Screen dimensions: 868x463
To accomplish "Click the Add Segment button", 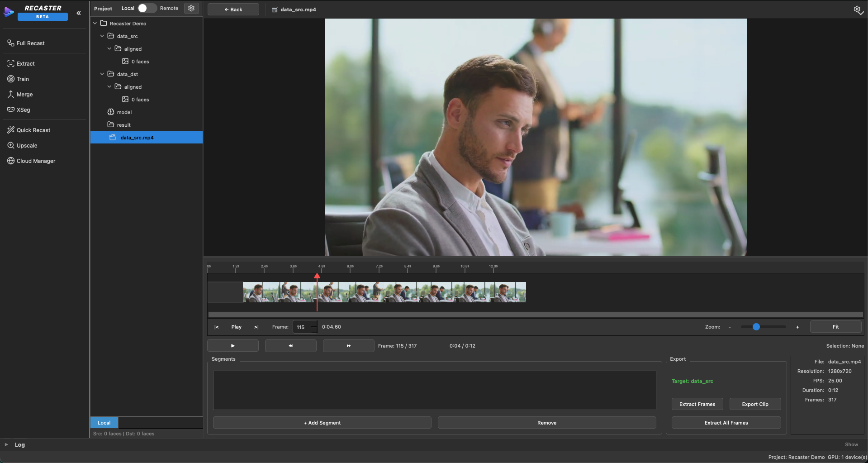I will [322, 423].
